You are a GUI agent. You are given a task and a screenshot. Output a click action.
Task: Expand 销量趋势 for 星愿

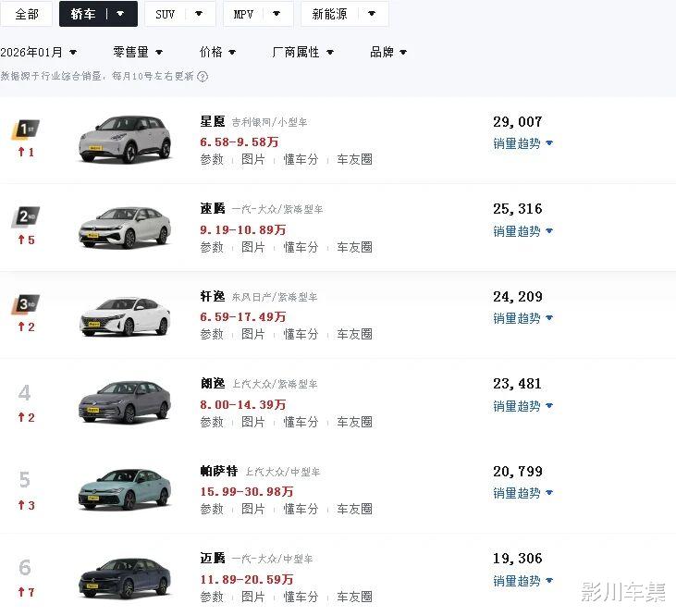point(522,143)
